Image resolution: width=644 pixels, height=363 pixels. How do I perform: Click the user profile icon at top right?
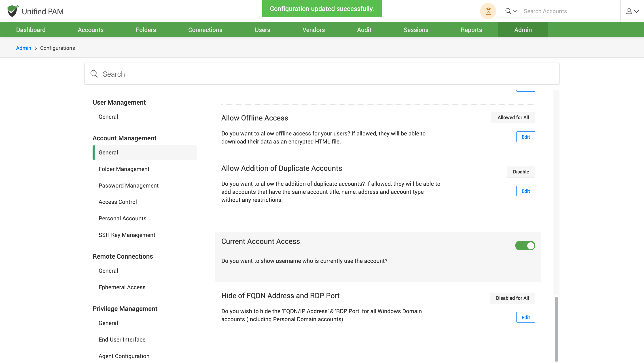pyautogui.click(x=629, y=11)
